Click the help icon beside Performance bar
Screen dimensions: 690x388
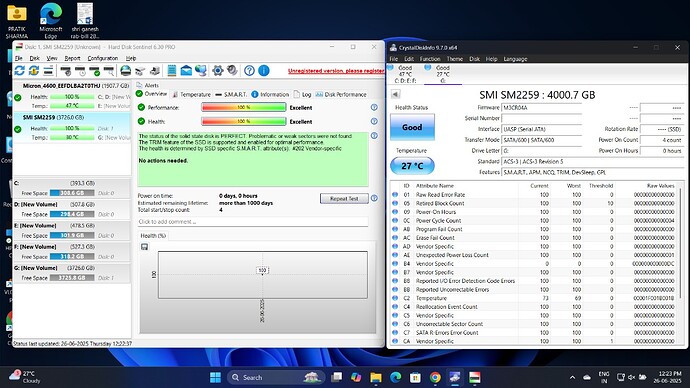tap(374, 107)
